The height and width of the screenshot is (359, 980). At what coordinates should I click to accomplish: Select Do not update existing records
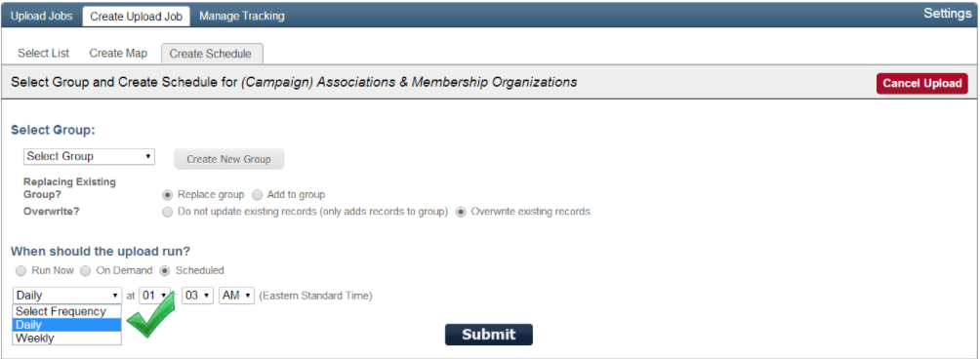(x=168, y=212)
